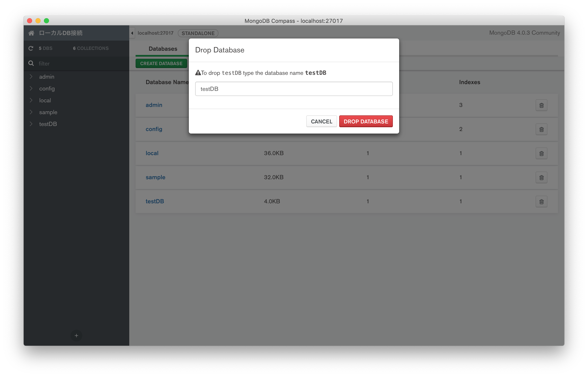
Task: Open the sample database link
Action: 156,177
